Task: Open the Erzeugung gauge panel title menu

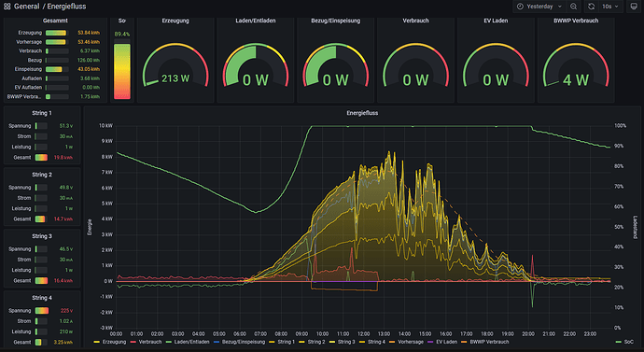Action: (x=175, y=21)
